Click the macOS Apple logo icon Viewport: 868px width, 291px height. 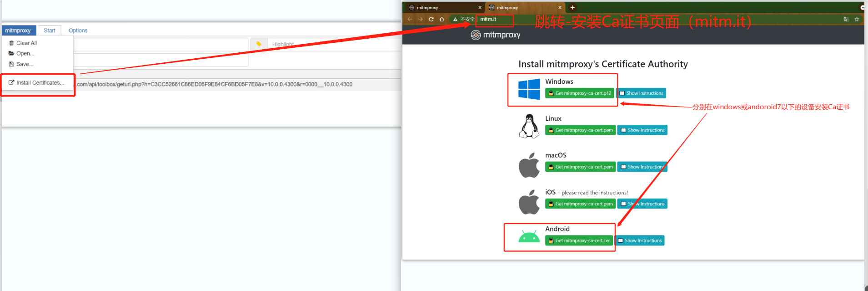click(529, 165)
